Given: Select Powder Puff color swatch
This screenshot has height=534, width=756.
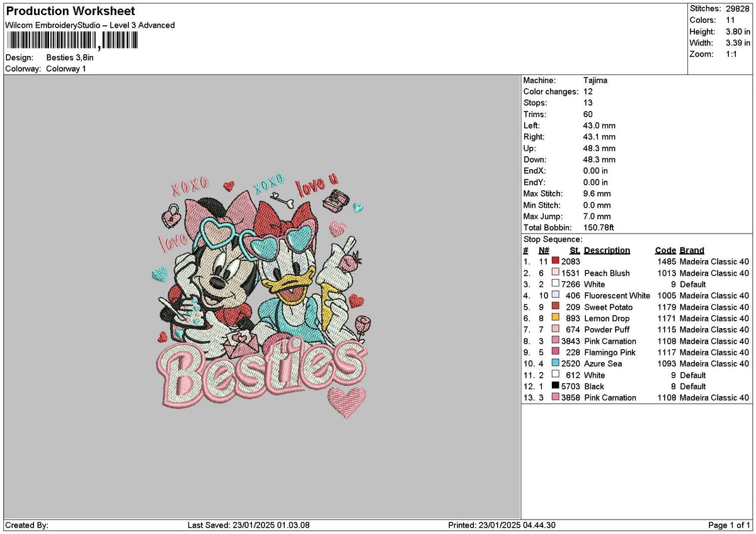Looking at the screenshot, I should (555, 329).
